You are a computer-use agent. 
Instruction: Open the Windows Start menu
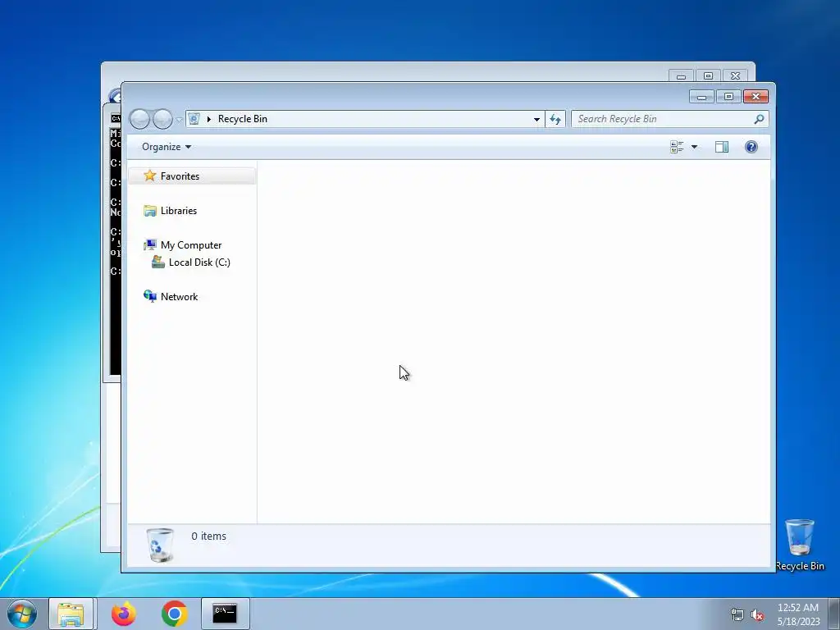[22, 614]
